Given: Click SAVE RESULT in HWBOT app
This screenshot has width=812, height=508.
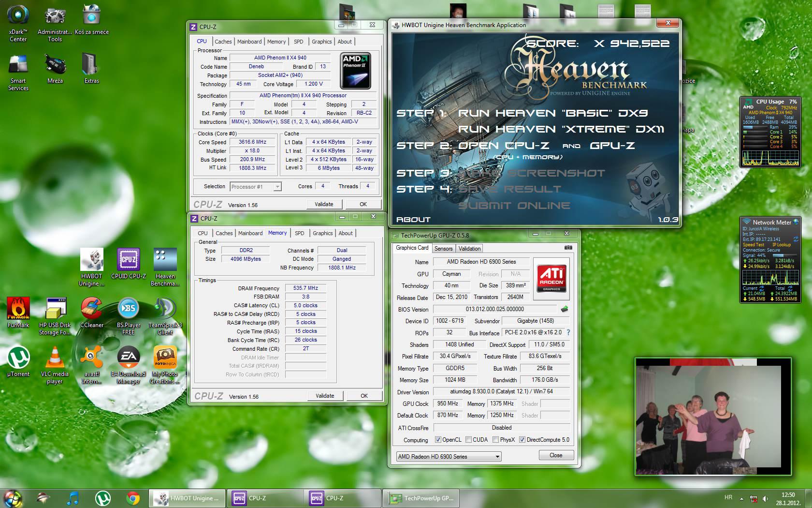Looking at the screenshot, I should tap(510, 189).
